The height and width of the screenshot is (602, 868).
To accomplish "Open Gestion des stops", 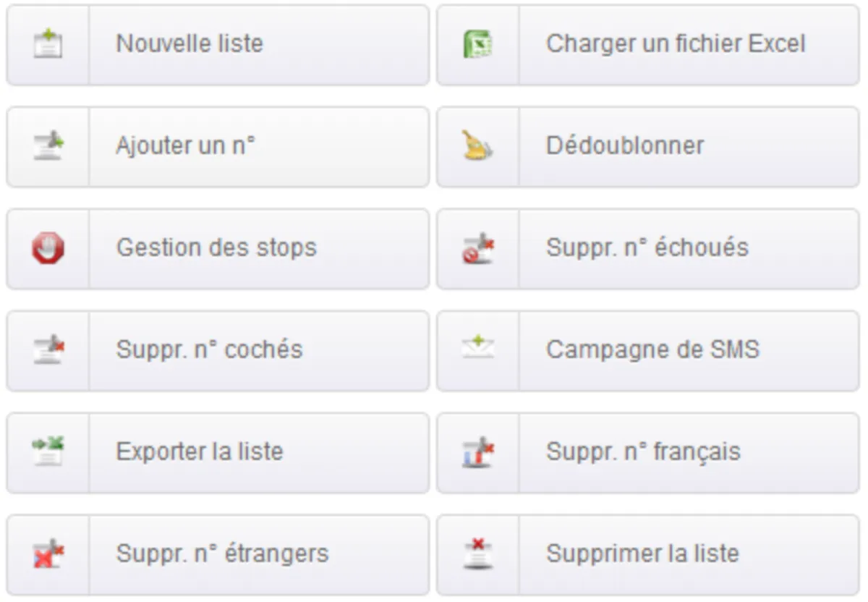I will pos(216,248).
